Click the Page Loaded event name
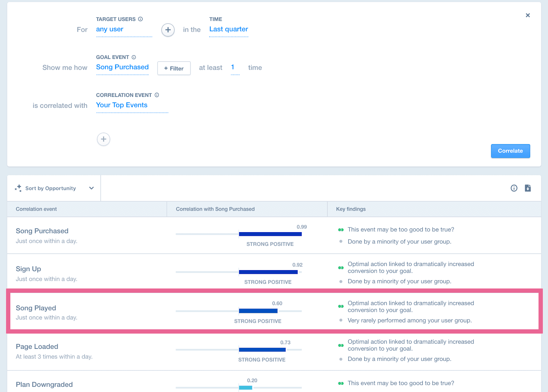This screenshot has width=548, height=392. pyautogui.click(x=37, y=347)
